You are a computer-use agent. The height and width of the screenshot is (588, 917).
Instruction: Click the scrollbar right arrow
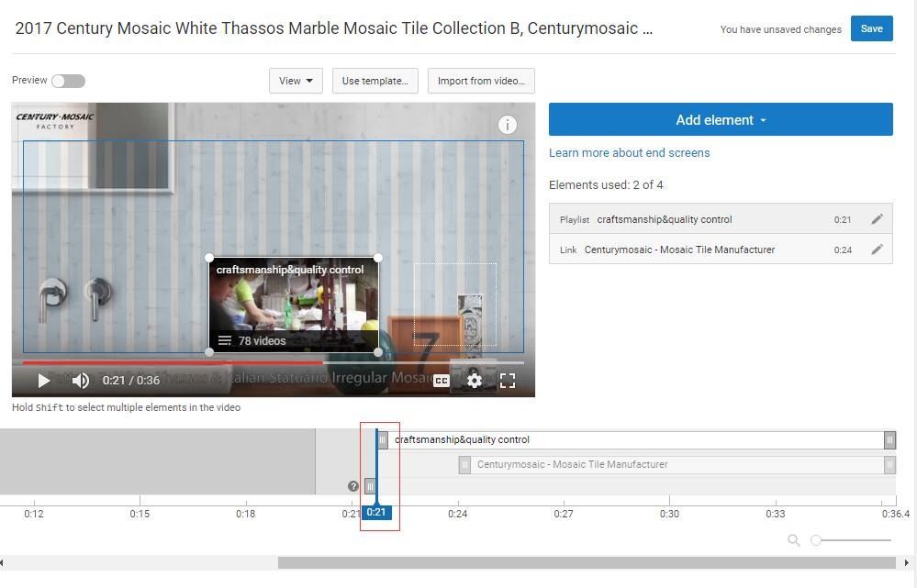coord(907,562)
